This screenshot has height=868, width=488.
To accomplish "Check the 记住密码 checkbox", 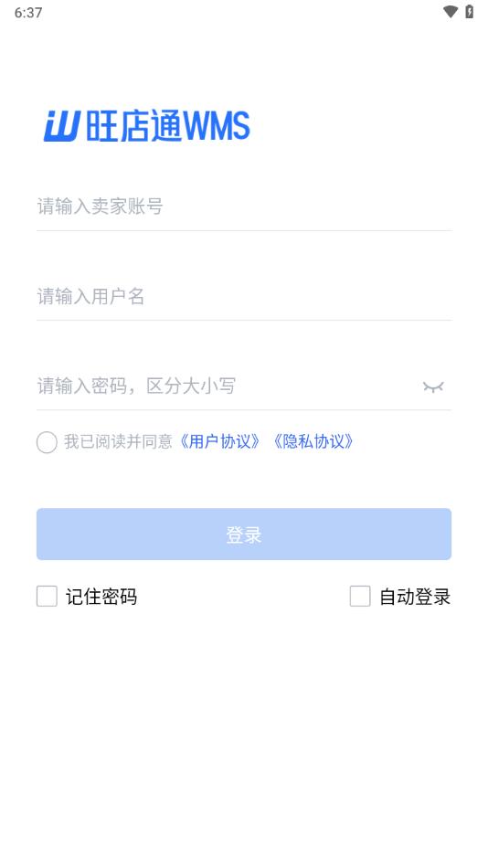I will coord(48,597).
